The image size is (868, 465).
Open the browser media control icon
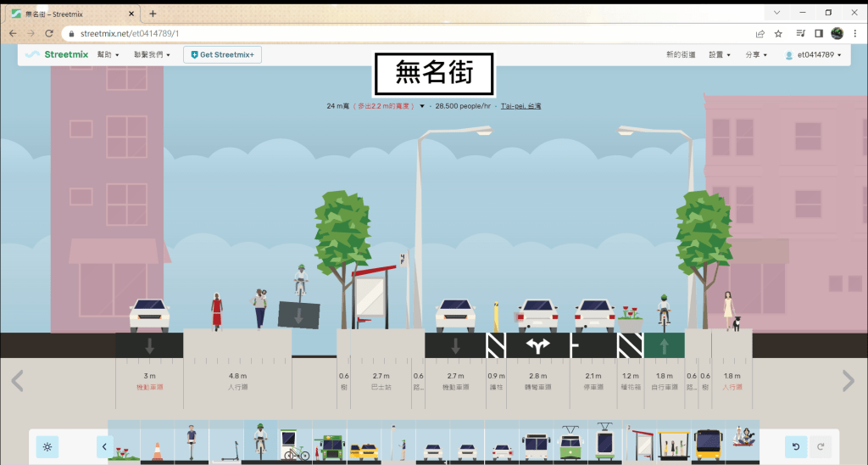[x=800, y=34]
